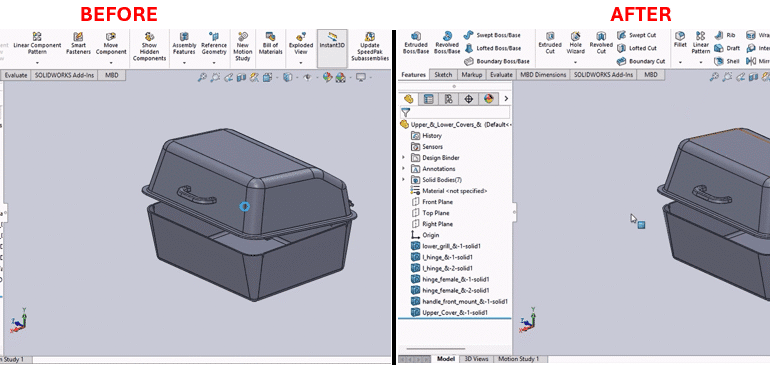Show more manager tabs chevron
The image size is (770, 365).
pyautogui.click(x=506, y=99)
